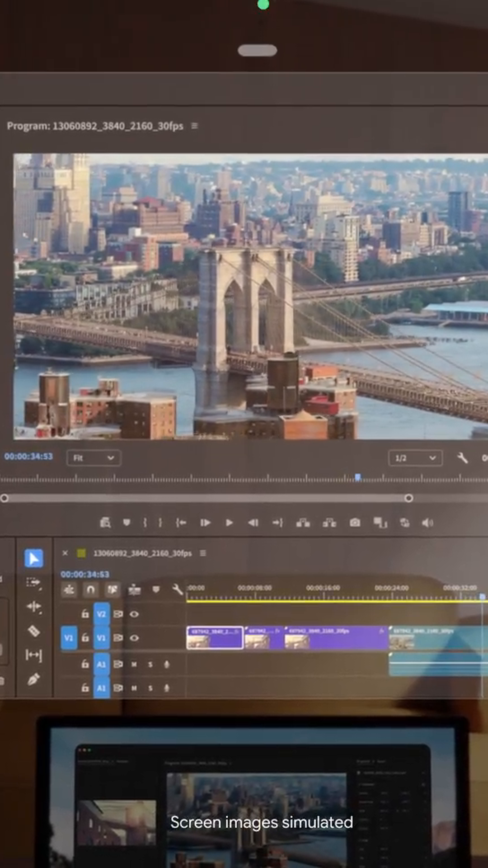Click the Extract button
488x868 pixels.
point(329,523)
